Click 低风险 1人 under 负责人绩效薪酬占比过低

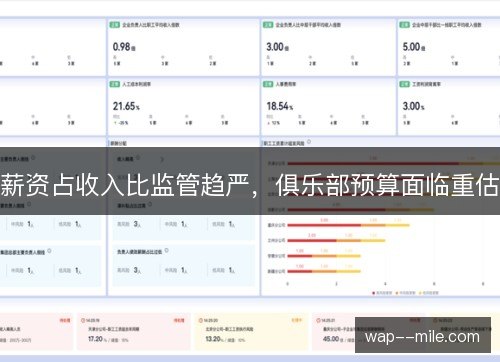224,270
